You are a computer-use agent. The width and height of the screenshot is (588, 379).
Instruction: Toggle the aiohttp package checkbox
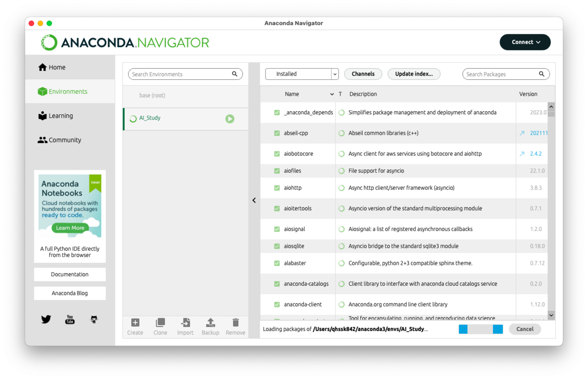(x=277, y=188)
